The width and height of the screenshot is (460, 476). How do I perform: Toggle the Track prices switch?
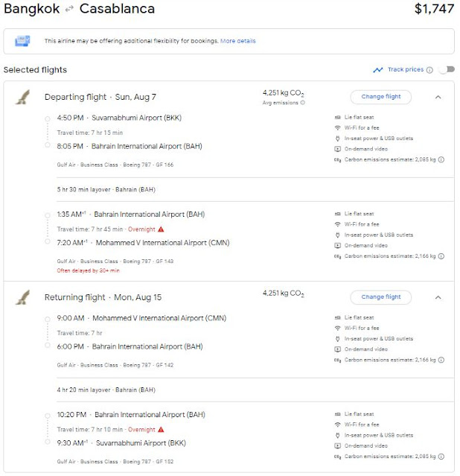445,70
